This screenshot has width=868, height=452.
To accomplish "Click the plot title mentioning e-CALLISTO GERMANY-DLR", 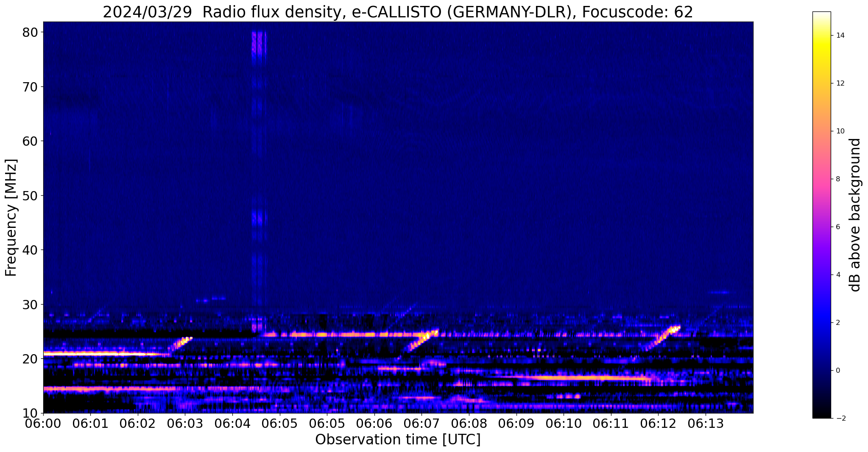I will (398, 12).
